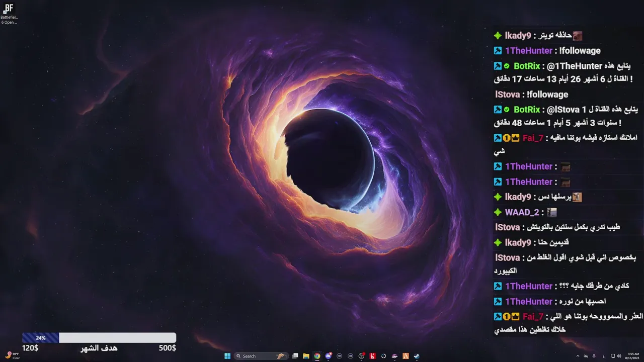The height and width of the screenshot is (362, 644).
Task: Click the emote in WAAD_2's chat message
Action: (x=552, y=212)
